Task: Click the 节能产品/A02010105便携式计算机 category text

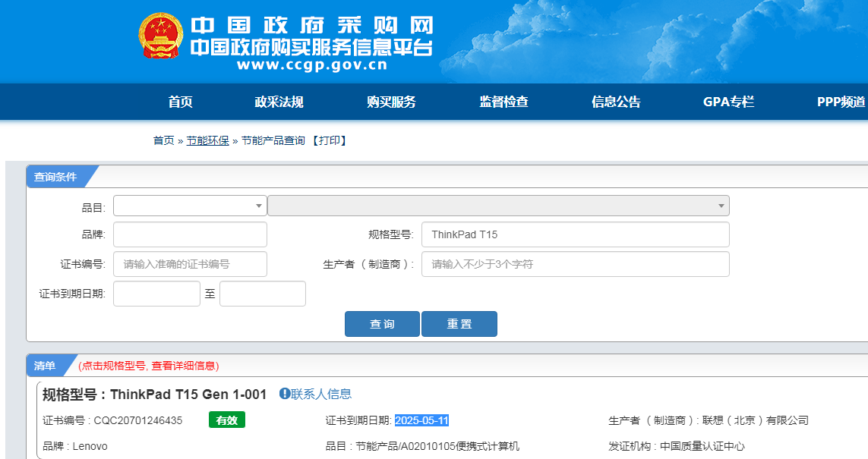Action: (437, 446)
